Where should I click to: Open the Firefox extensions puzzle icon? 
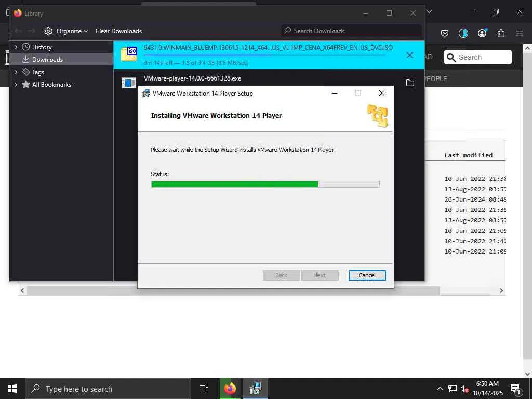[501, 33]
